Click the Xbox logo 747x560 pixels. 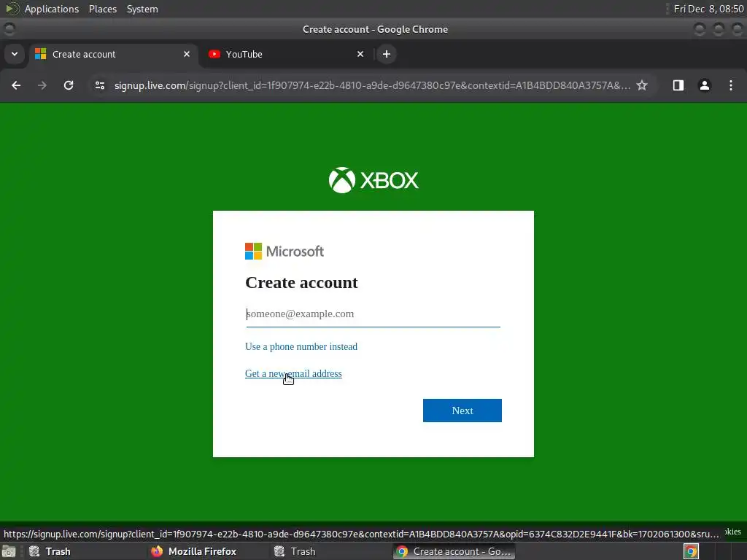click(x=373, y=180)
